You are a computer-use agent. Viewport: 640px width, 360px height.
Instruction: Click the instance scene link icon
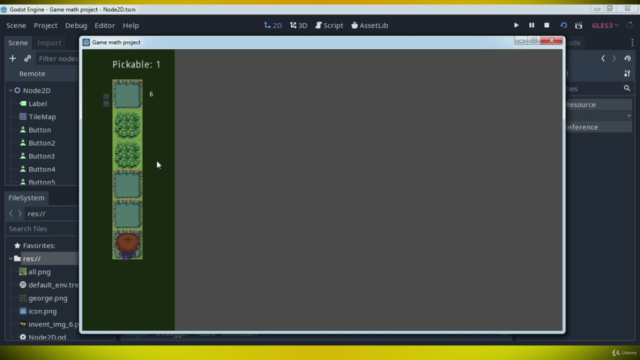(27, 58)
